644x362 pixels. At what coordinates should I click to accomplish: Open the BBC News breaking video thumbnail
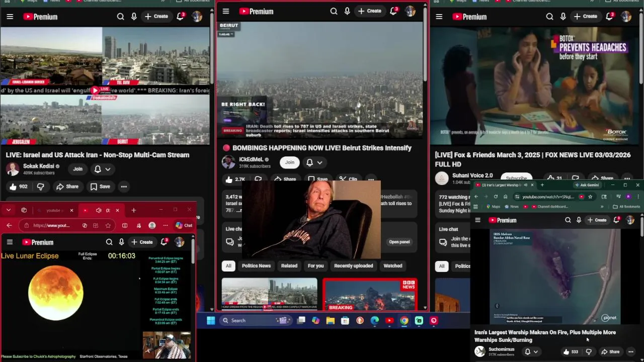(370, 294)
